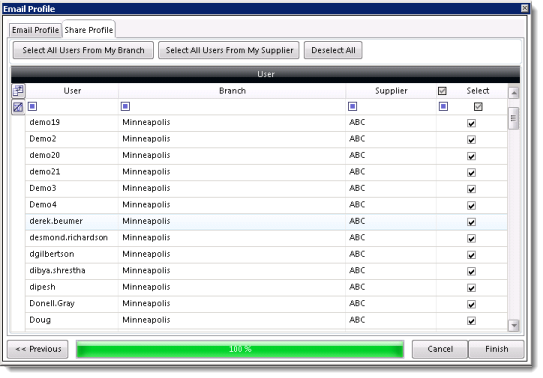
Task: Click Select All Users From My Branch
Action: pos(83,50)
